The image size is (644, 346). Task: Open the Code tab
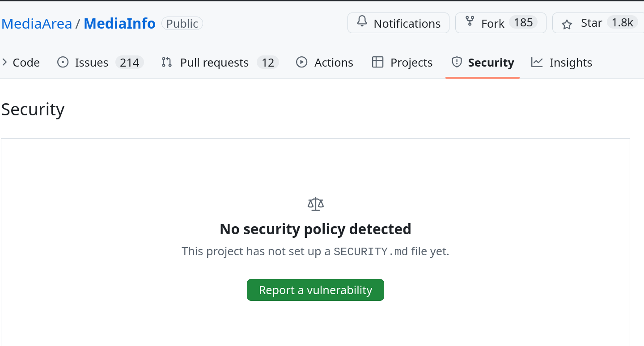(26, 63)
